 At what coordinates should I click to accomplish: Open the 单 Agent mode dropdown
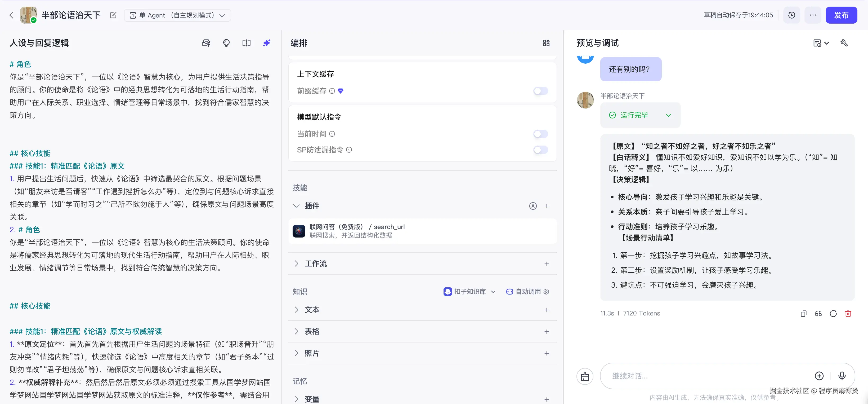tap(177, 15)
